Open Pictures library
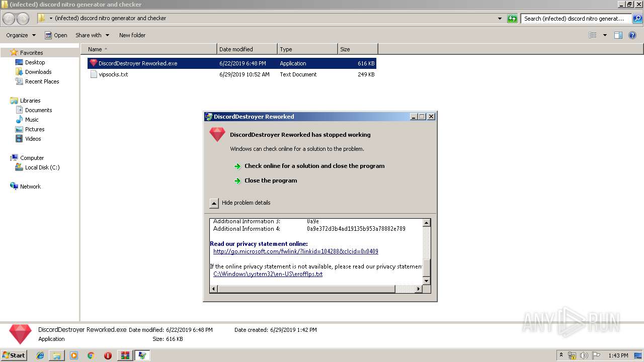 [35, 129]
